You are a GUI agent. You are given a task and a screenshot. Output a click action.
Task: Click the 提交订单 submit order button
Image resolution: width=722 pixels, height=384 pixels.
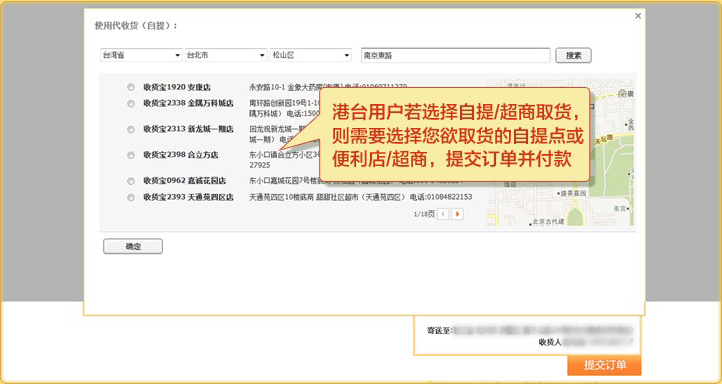click(604, 365)
